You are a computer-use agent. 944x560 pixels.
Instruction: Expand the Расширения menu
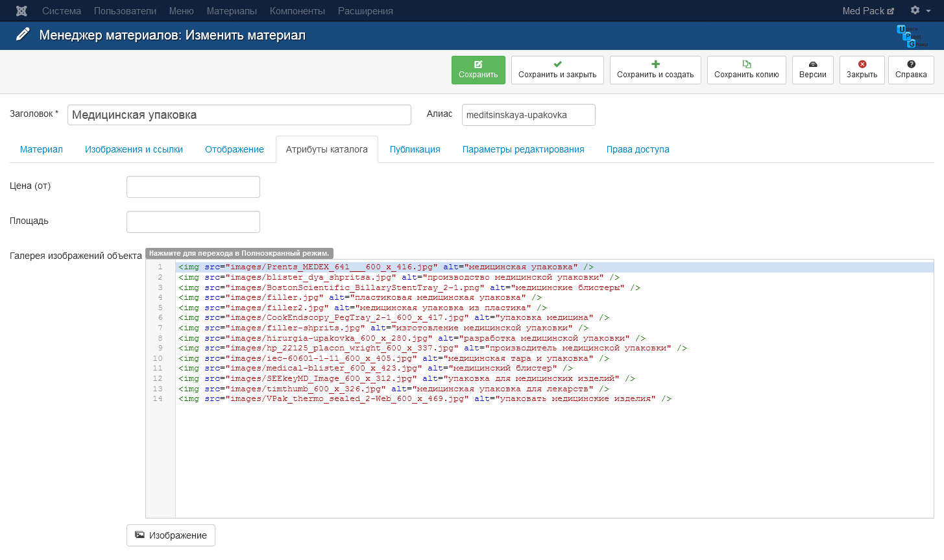(365, 11)
